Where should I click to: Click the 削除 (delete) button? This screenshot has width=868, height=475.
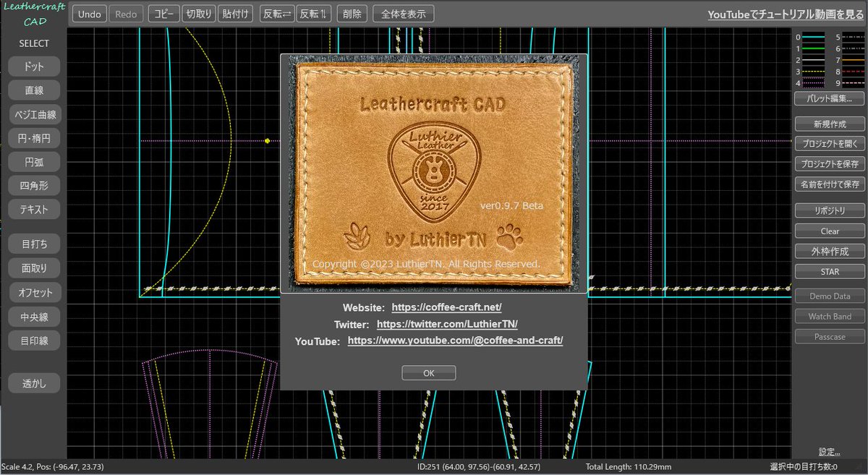point(352,14)
